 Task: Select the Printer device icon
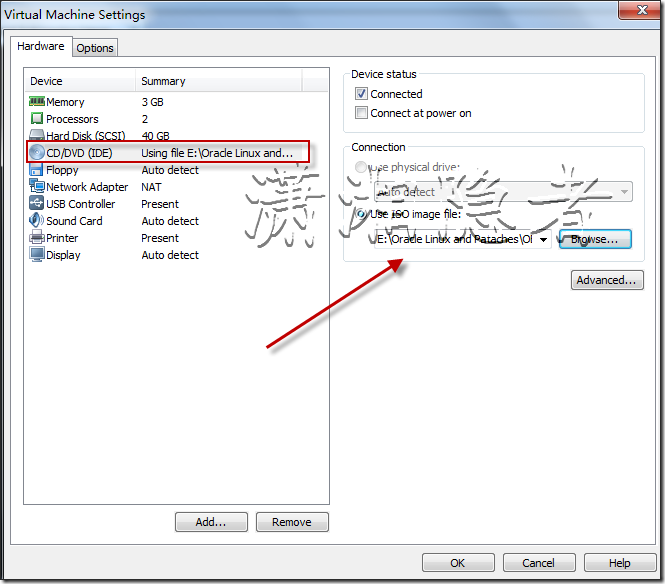37,238
